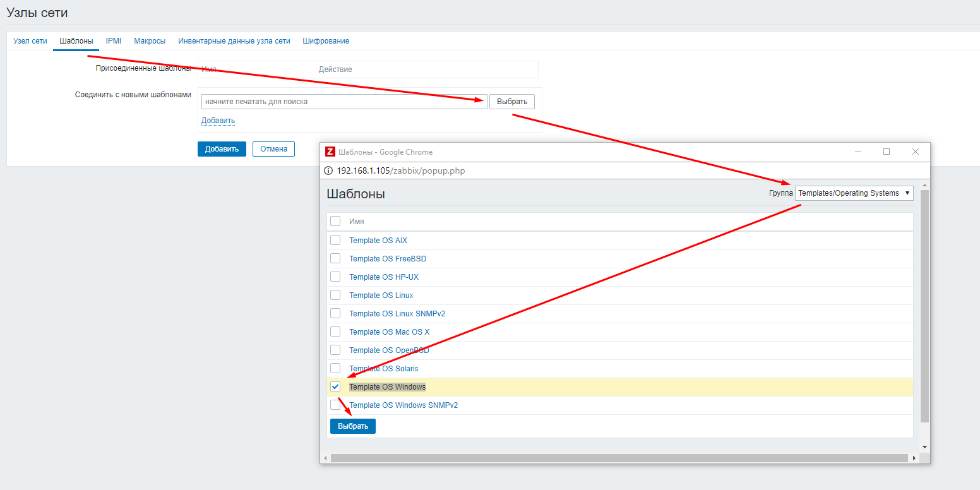980x490 pixels.
Task: Uncheck the Template OS Windows checkbox
Action: point(335,386)
